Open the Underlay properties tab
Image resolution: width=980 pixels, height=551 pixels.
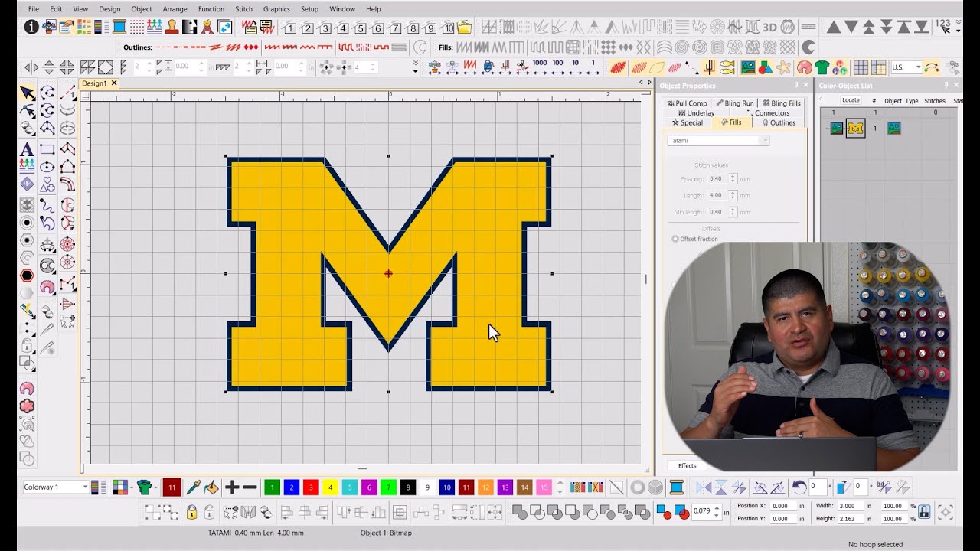pos(696,113)
